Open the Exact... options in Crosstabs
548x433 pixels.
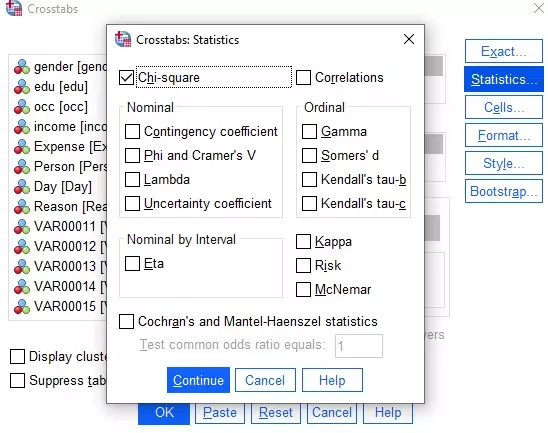pos(504,51)
